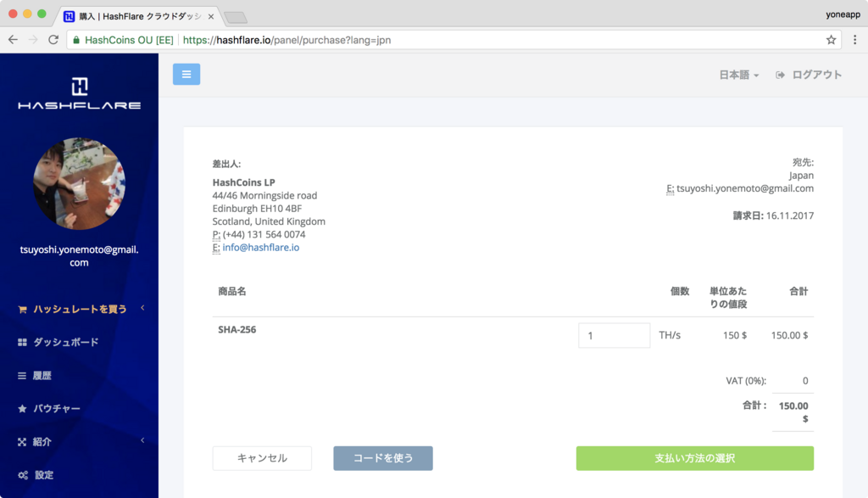868x498 pixels.
Task: Click the 150.00 $ row total
Action: 789,335
